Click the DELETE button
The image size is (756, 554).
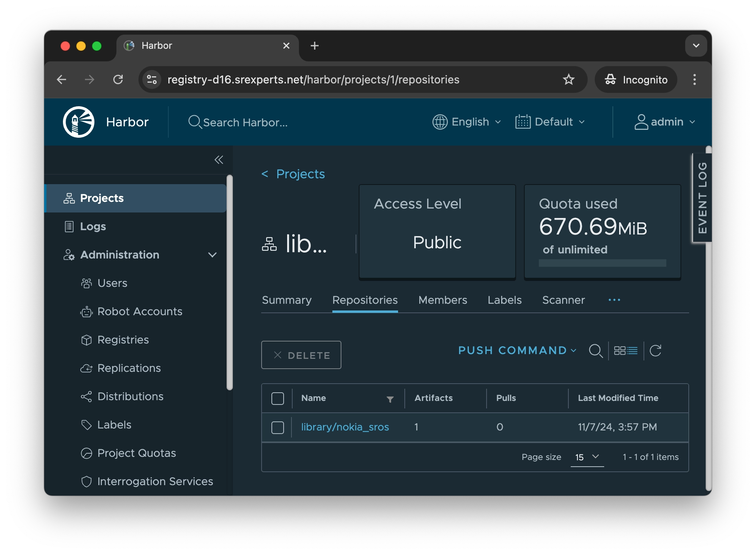tap(301, 355)
